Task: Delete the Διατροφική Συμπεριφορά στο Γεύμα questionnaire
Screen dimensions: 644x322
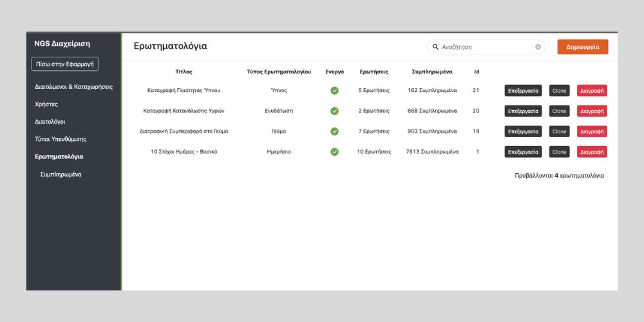Action: [592, 131]
